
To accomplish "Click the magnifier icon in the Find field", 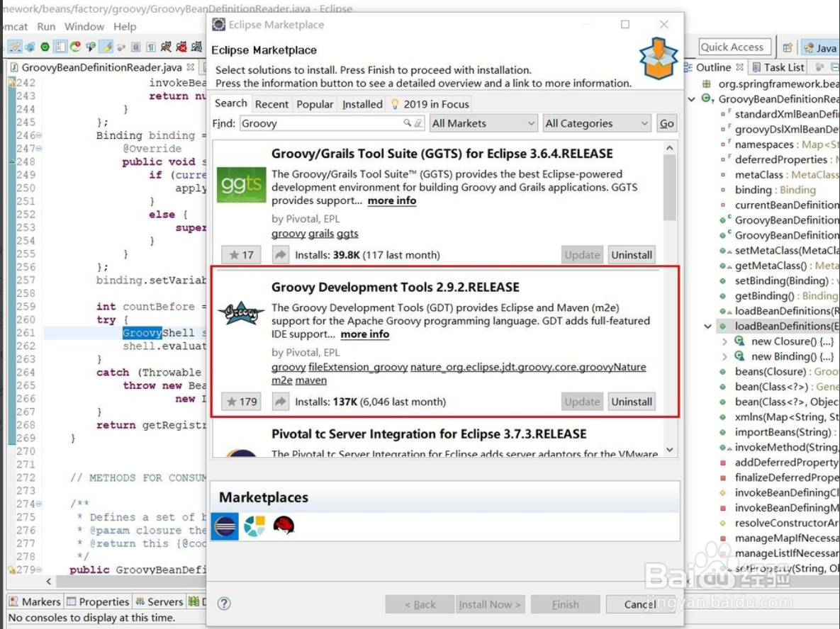I will [x=407, y=123].
